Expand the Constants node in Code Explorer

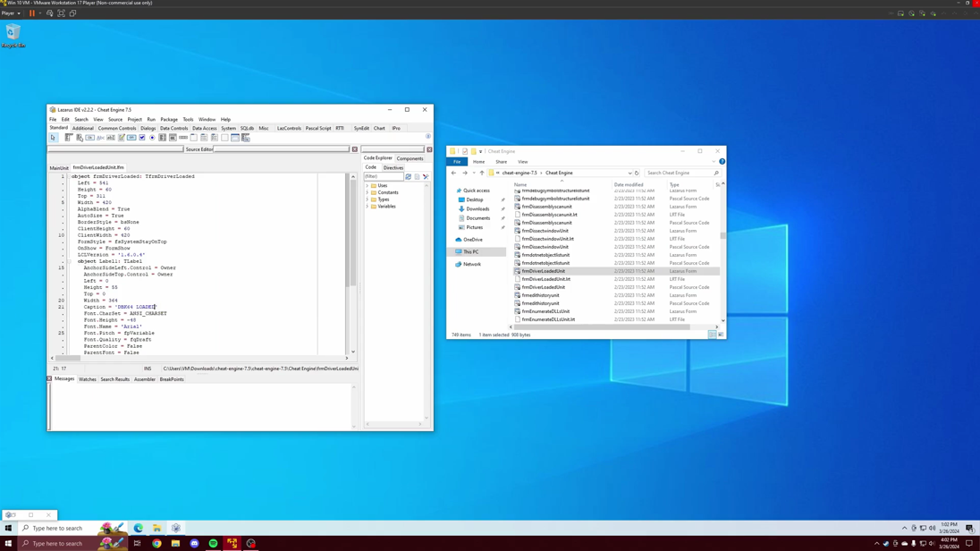point(367,192)
